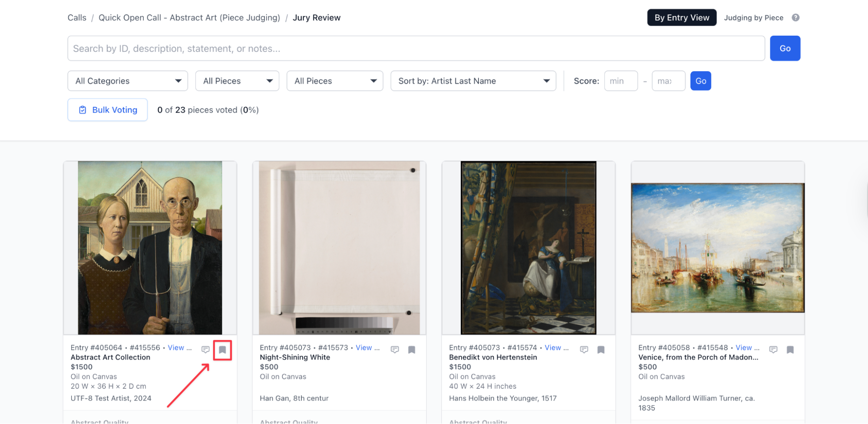Image resolution: width=868 pixels, height=424 pixels.
Task: Apply score range with Go button
Action: [701, 81]
